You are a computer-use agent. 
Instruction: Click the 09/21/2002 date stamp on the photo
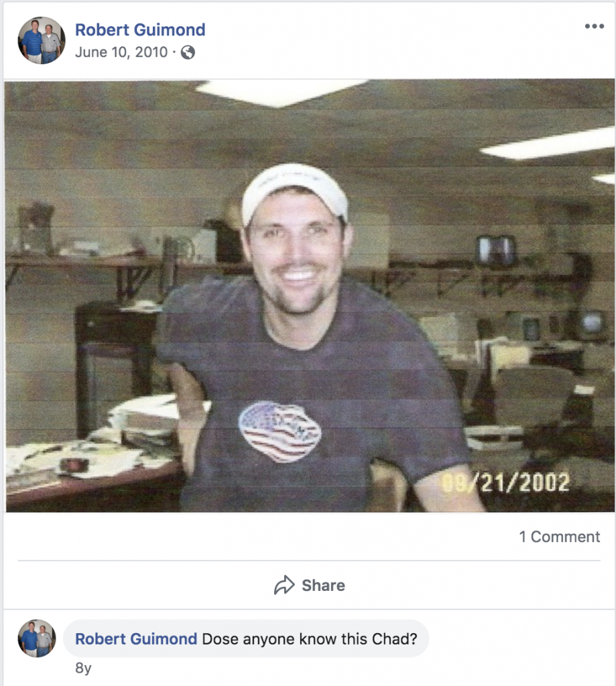(x=505, y=482)
